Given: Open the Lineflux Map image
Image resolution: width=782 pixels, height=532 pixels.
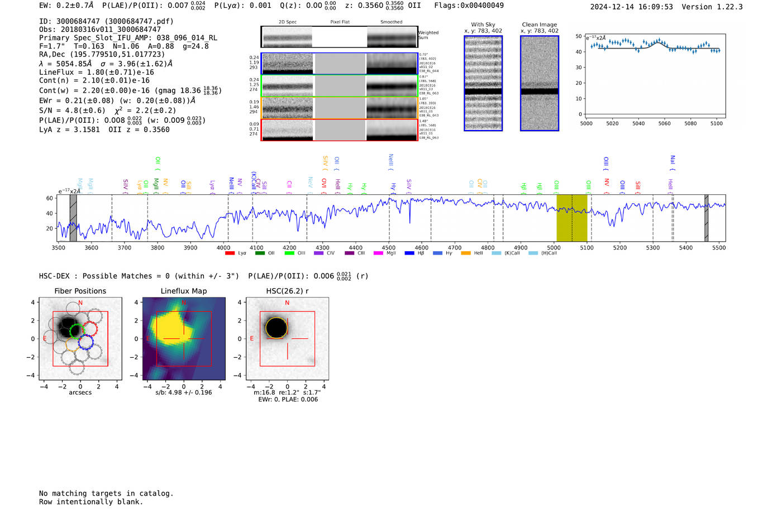Looking at the screenshot, I should [x=184, y=339].
